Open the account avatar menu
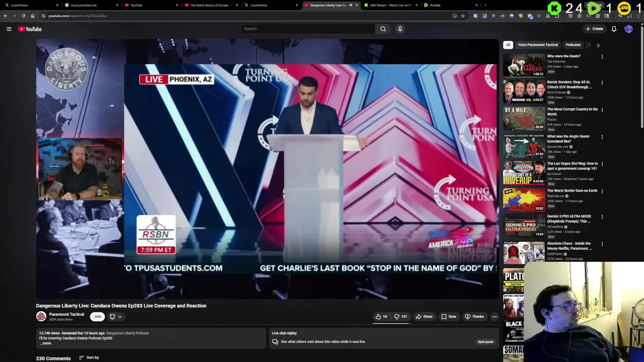The image size is (644, 362). click(628, 29)
